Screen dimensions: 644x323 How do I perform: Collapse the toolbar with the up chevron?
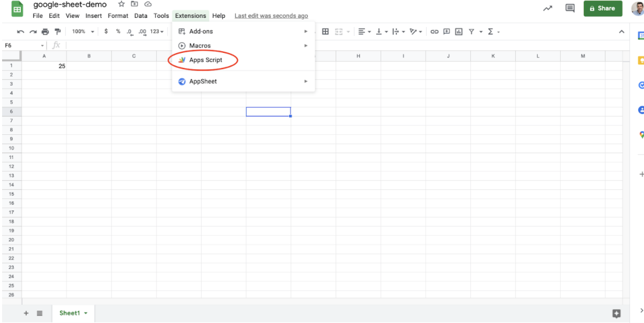pyautogui.click(x=622, y=32)
